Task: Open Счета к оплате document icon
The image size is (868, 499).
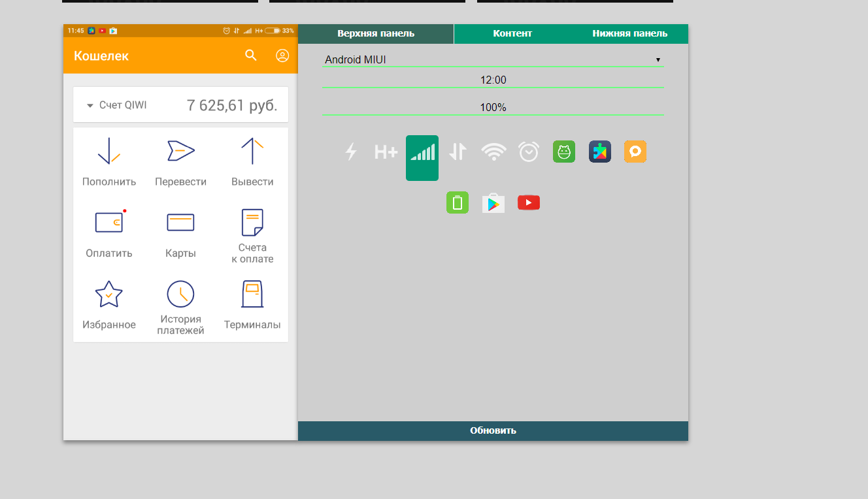Action: coord(252,222)
